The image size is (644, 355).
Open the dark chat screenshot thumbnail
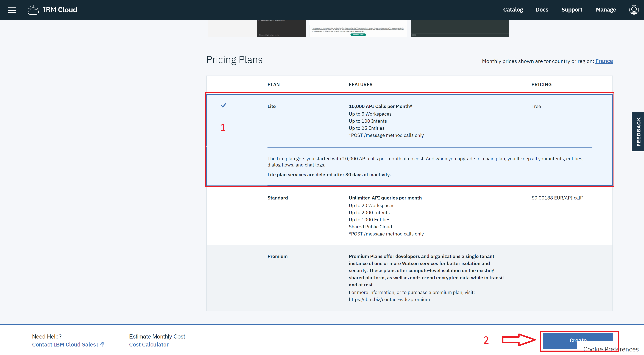(281, 29)
